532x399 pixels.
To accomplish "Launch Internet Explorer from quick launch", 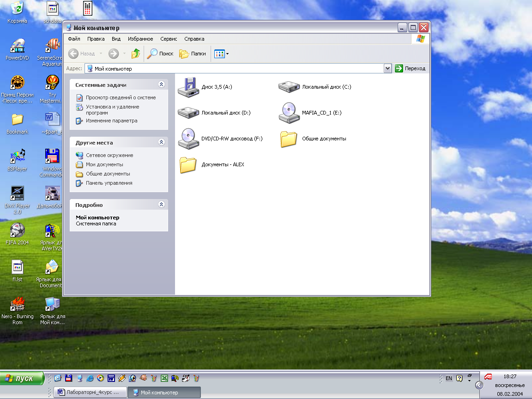I will 90,378.
